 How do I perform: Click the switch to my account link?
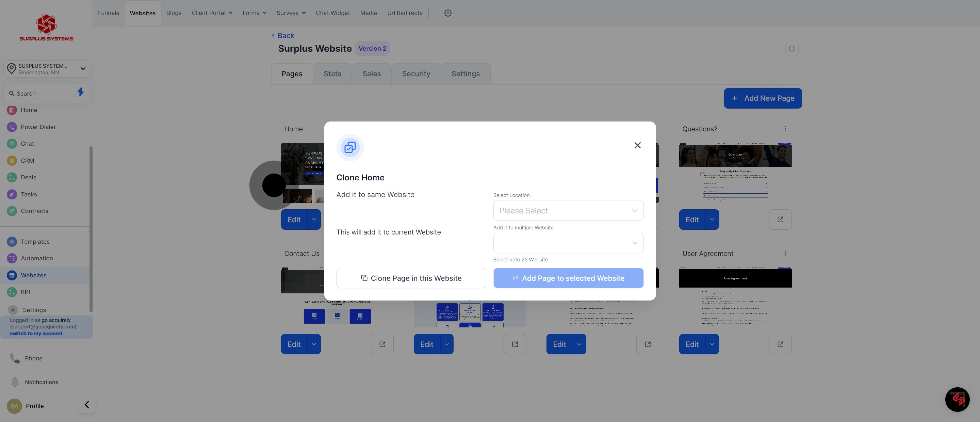tap(36, 333)
